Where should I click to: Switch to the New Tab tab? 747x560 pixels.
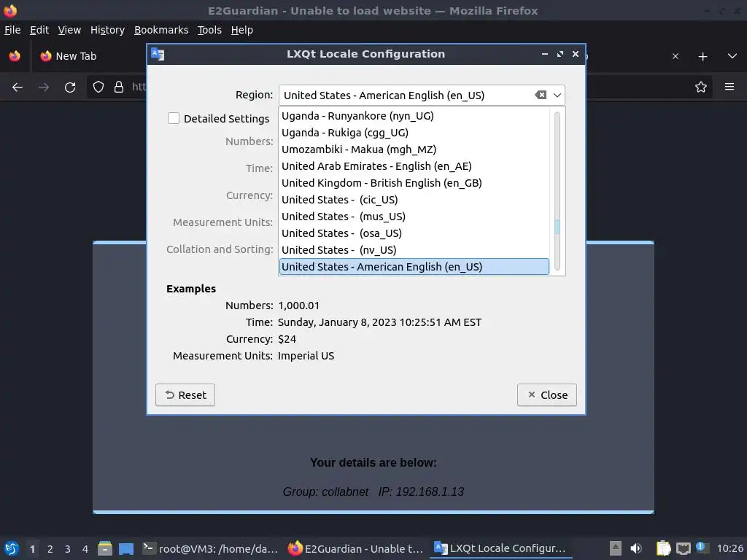click(88, 56)
